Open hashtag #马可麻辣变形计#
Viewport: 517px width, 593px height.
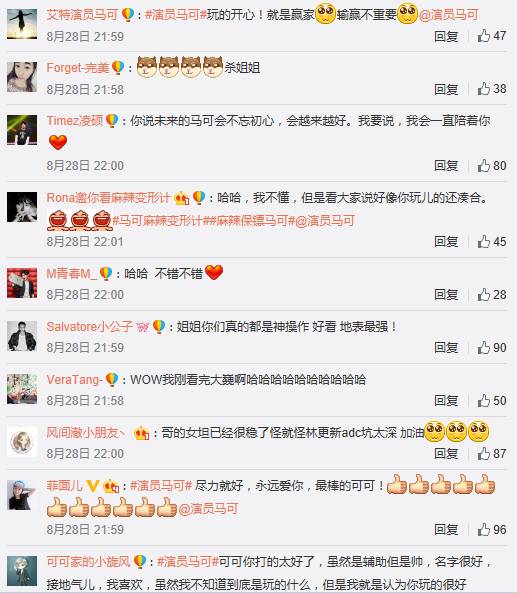(157, 221)
